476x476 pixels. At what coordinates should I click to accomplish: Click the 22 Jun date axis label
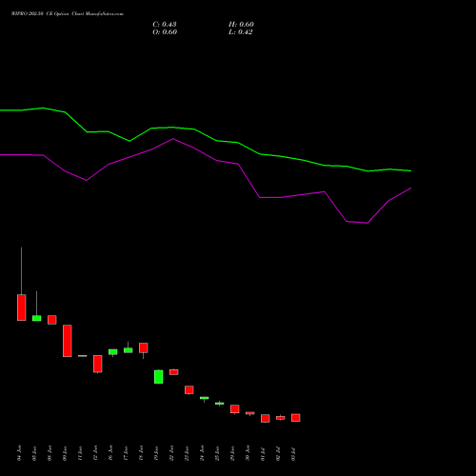(x=171, y=453)
